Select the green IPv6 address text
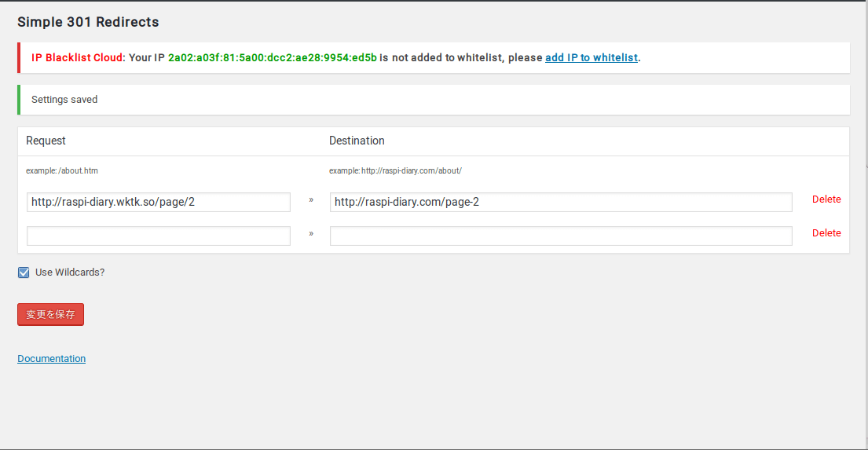The width and height of the screenshot is (868, 450). click(273, 57)
